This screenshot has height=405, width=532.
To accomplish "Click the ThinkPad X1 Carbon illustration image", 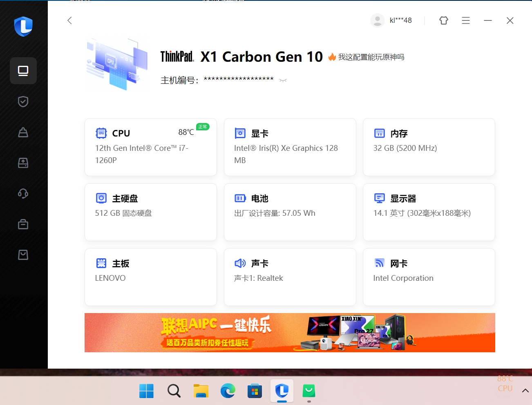I will (x=117, y=65).
